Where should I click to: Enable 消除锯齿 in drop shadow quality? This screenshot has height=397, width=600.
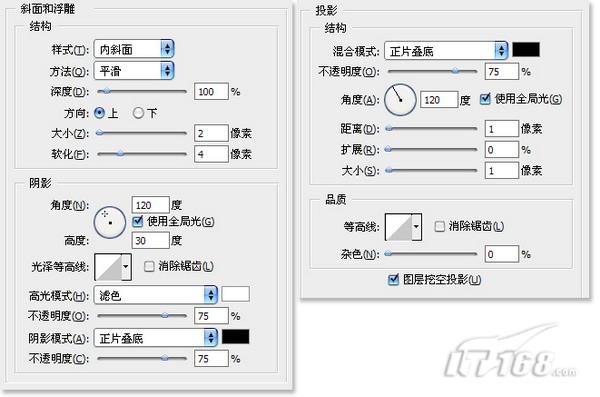pos(440,226)
